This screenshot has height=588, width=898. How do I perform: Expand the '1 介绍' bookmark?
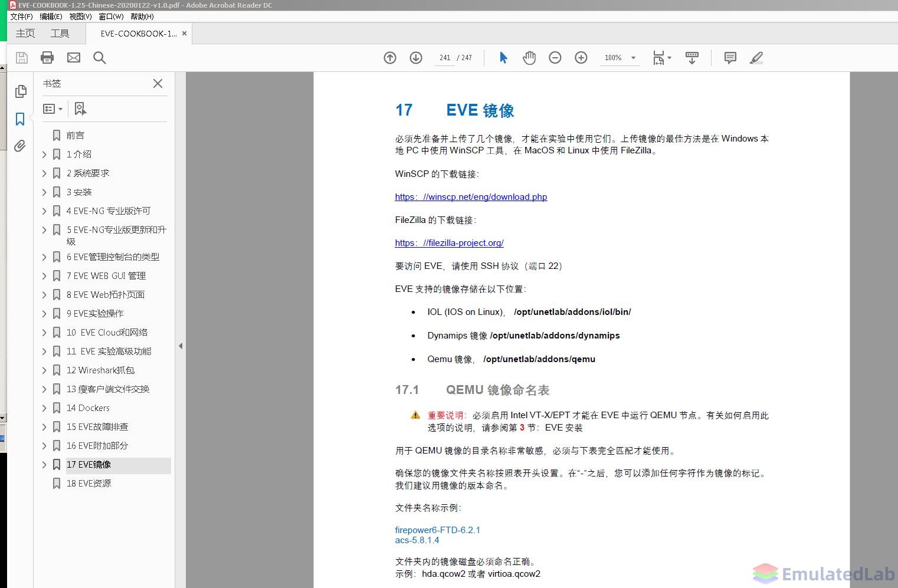(x=44, y=155)
